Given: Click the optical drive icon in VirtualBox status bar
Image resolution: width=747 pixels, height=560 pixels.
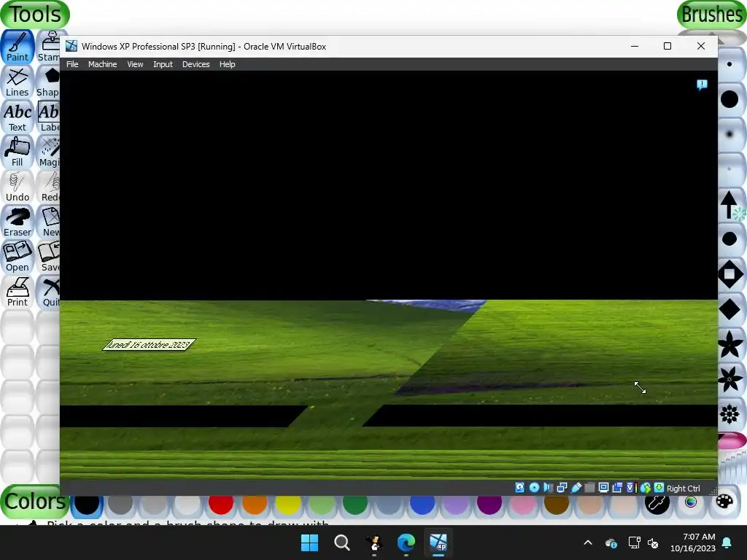Looking at the screenshot, I should [534, 488].
